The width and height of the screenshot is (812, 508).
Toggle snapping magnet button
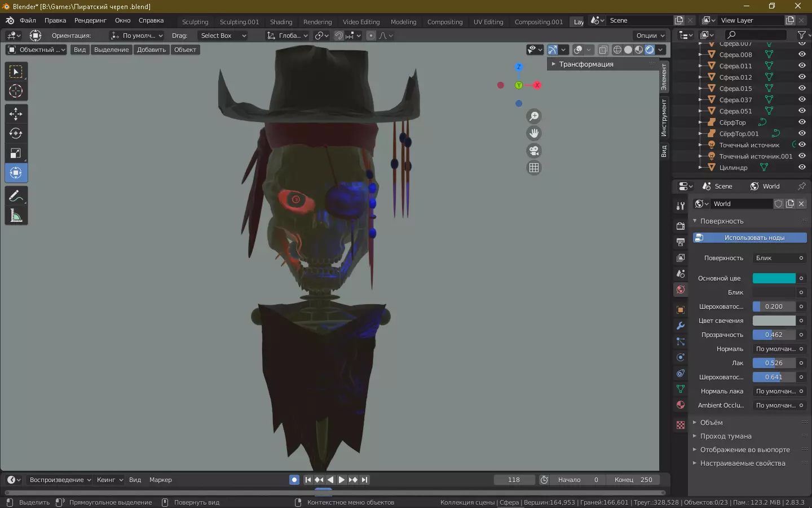pyautogui.click(x=339, y=36)
